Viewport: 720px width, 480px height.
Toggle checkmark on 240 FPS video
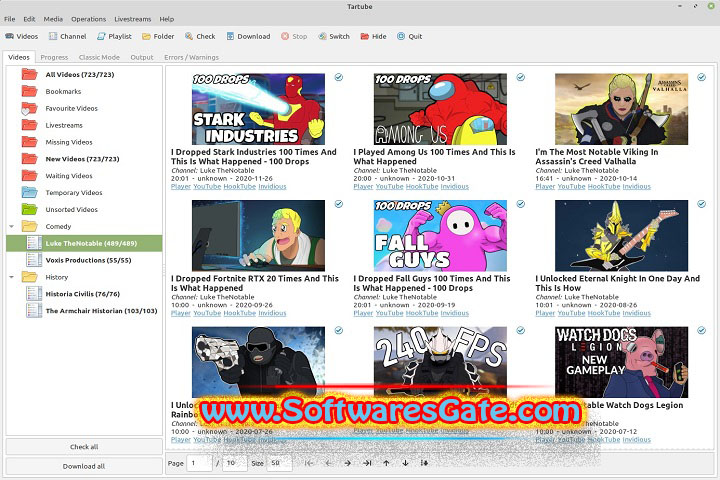click(x=521, y=330)
